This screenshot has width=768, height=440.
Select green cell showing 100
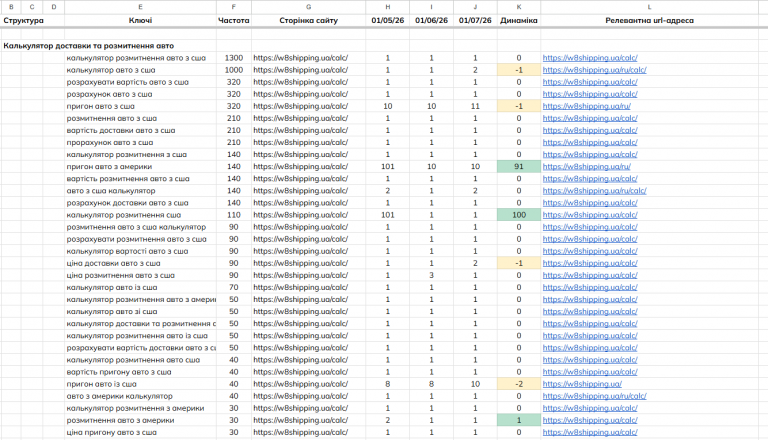519,215
